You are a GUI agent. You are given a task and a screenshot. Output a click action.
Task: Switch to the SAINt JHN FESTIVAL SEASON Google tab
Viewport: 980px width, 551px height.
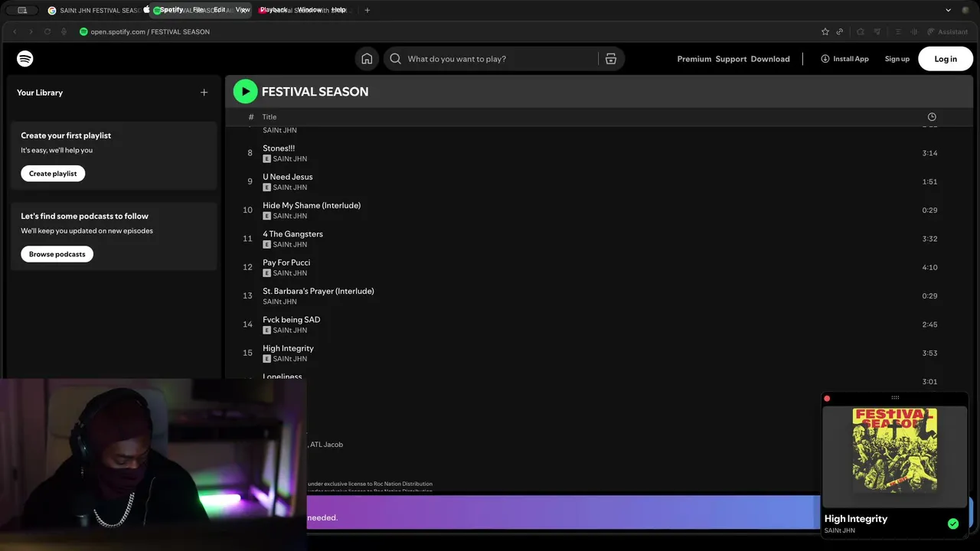pos(95,10)
